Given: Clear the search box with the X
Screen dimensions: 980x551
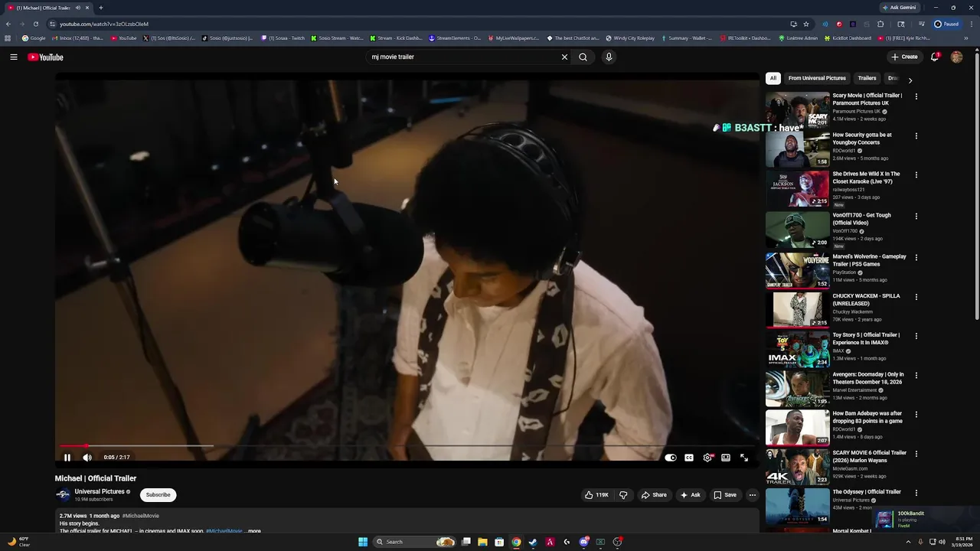Looking at the screenshot, I should pos(564,57).
